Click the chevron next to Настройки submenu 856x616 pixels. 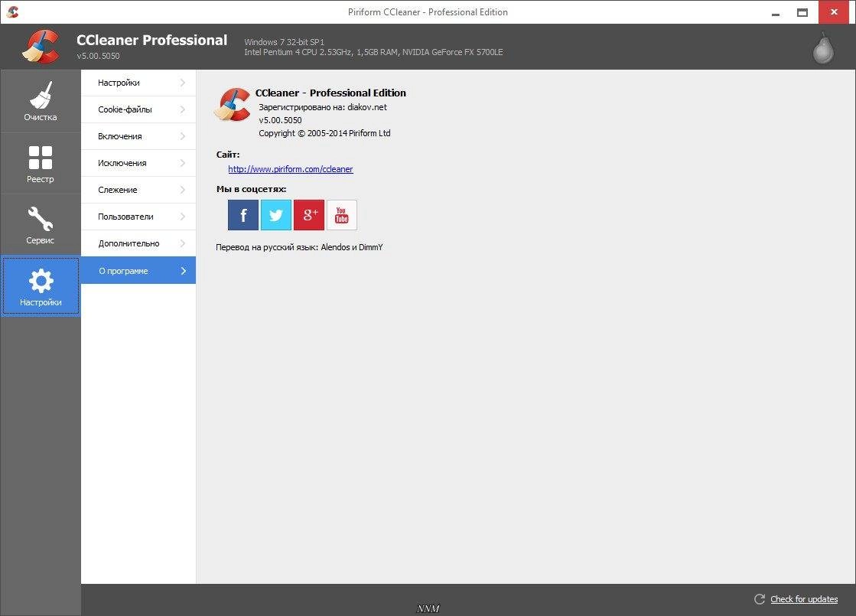(x=183, y=83)
